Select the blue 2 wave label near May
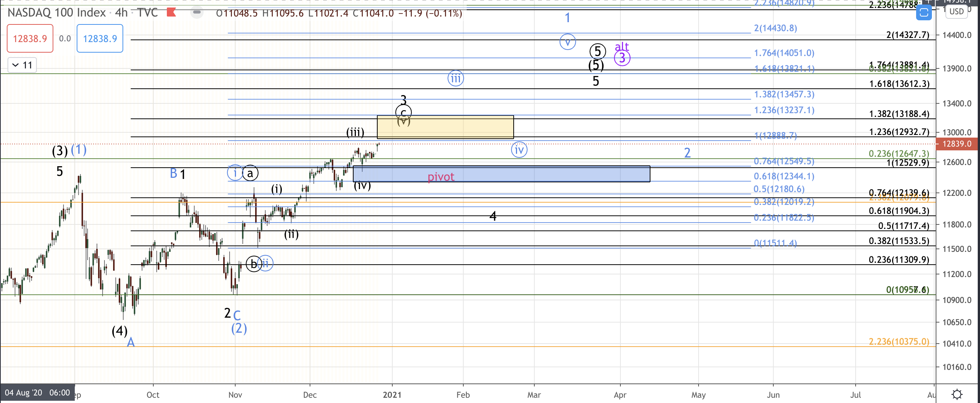This screenshot has width=980, height=403. pyautogui.click(x=687, y=153)
